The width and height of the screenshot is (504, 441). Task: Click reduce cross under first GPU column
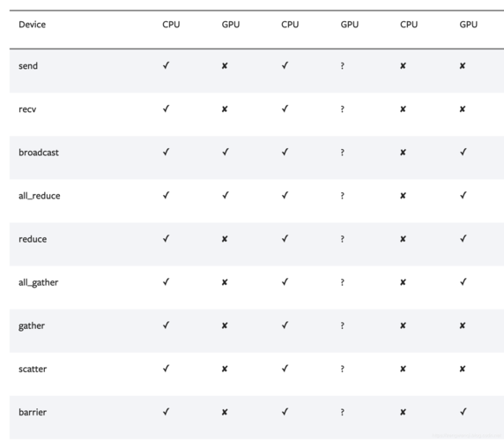(225, 239)
